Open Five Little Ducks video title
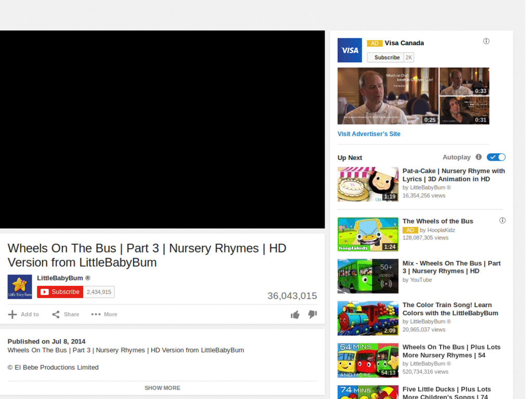Screen dimensions: 532x399 (446, 393)
